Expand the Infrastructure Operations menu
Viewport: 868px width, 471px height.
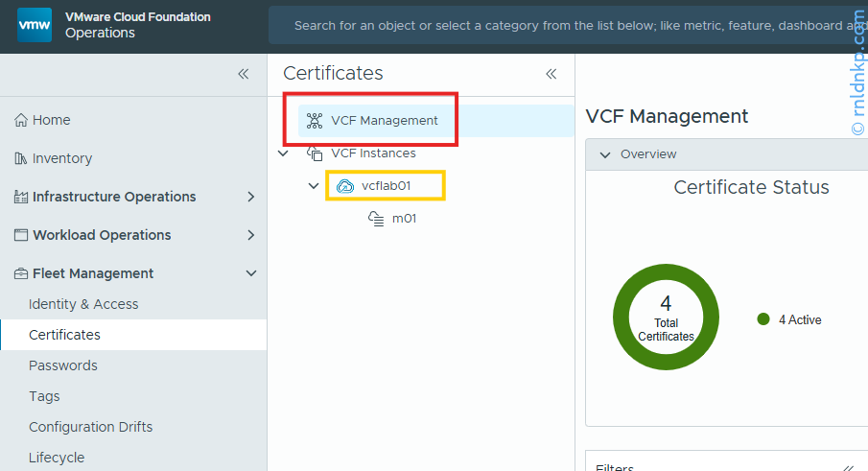(251, 197)
